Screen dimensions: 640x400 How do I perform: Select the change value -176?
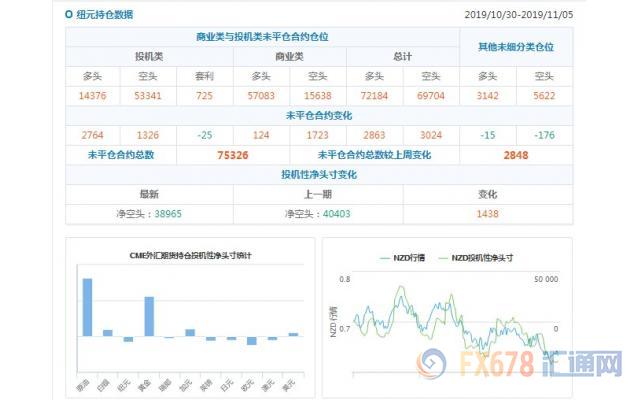[544, 135]
